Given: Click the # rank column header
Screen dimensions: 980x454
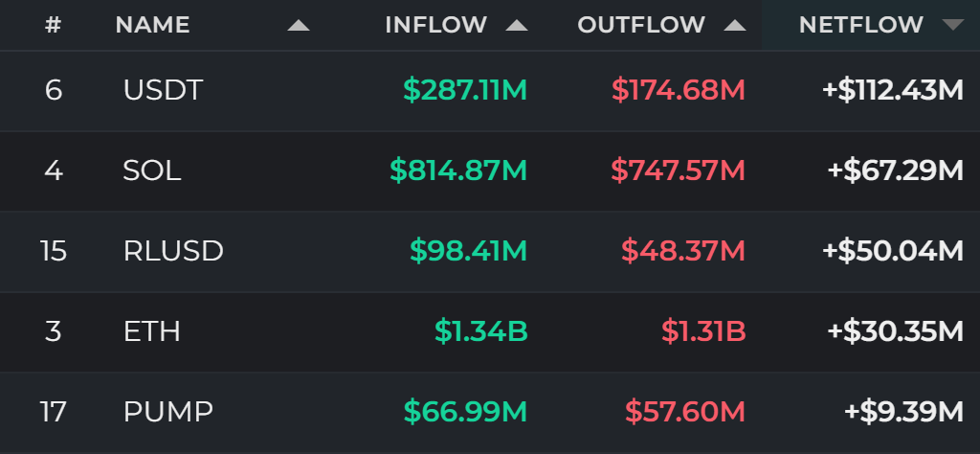Looking at the screenshot, I should click(x=54, y=25).
